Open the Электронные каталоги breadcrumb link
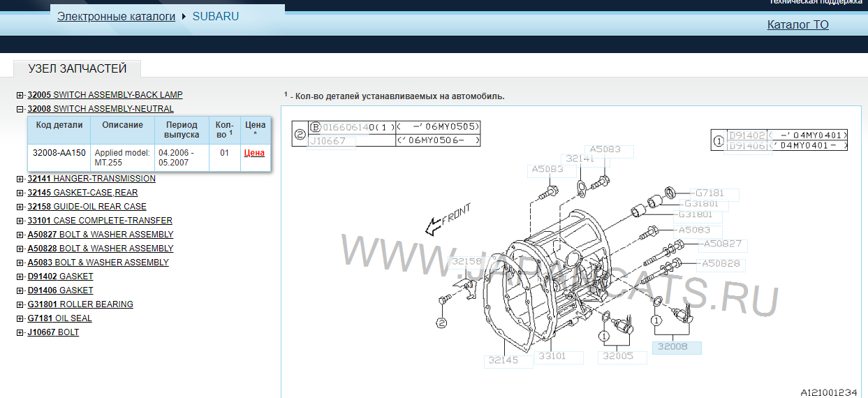The width and height of the screenshot is (868, 398). pyautogui.click(x=116, y=16)
